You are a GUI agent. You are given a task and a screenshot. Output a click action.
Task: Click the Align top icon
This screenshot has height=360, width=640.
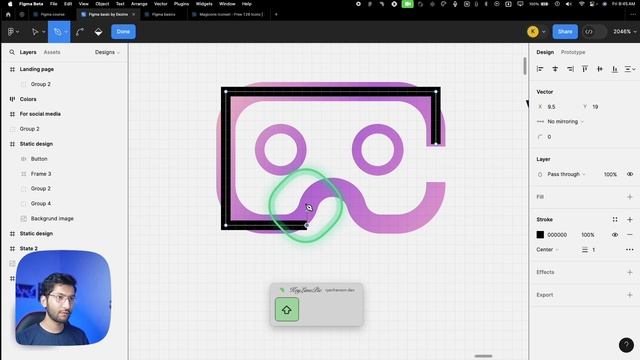coord(585,69)
